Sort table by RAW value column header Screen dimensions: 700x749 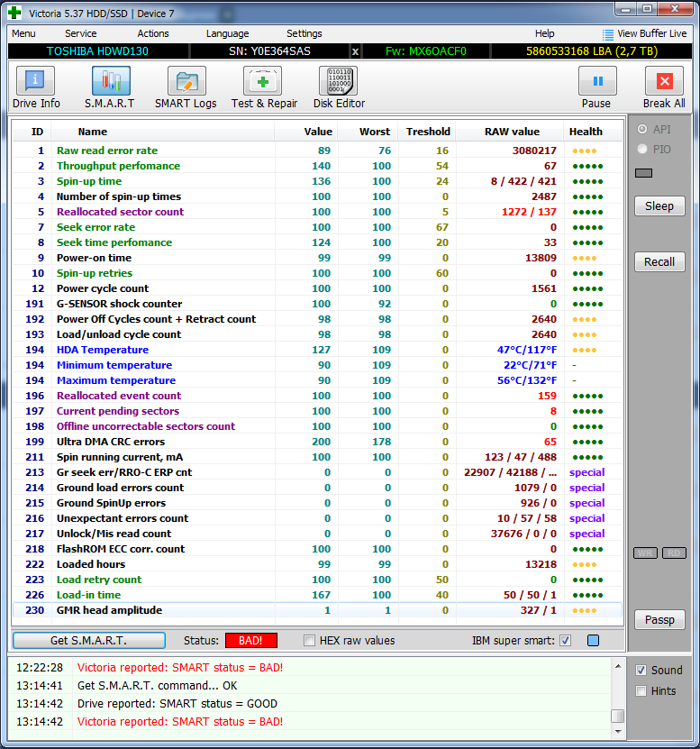point(512,132)
